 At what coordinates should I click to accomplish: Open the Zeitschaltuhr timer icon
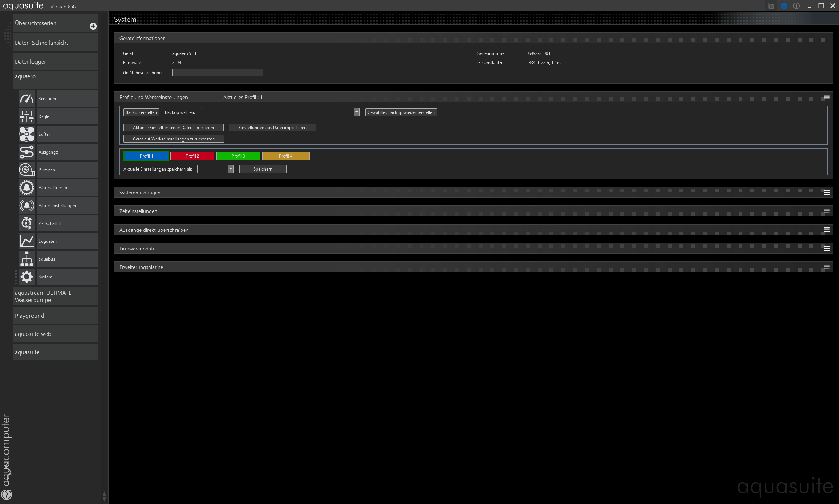coord(27,223)
